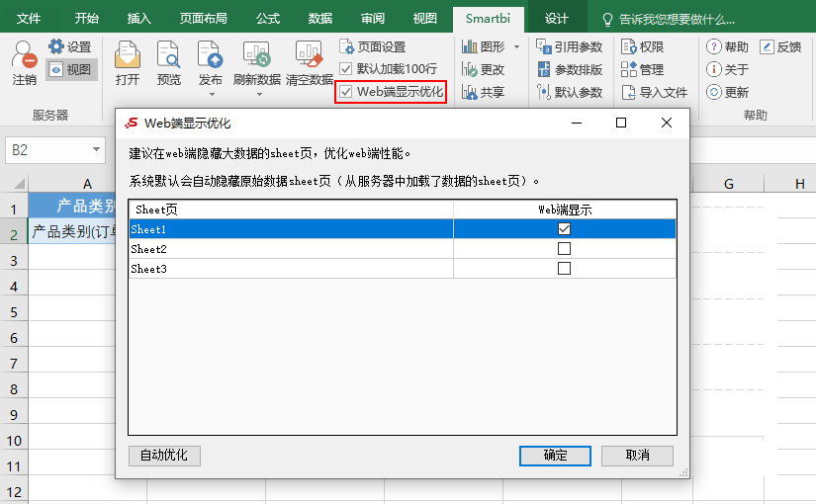Click the 更改 change chart icon

point(469,69)
